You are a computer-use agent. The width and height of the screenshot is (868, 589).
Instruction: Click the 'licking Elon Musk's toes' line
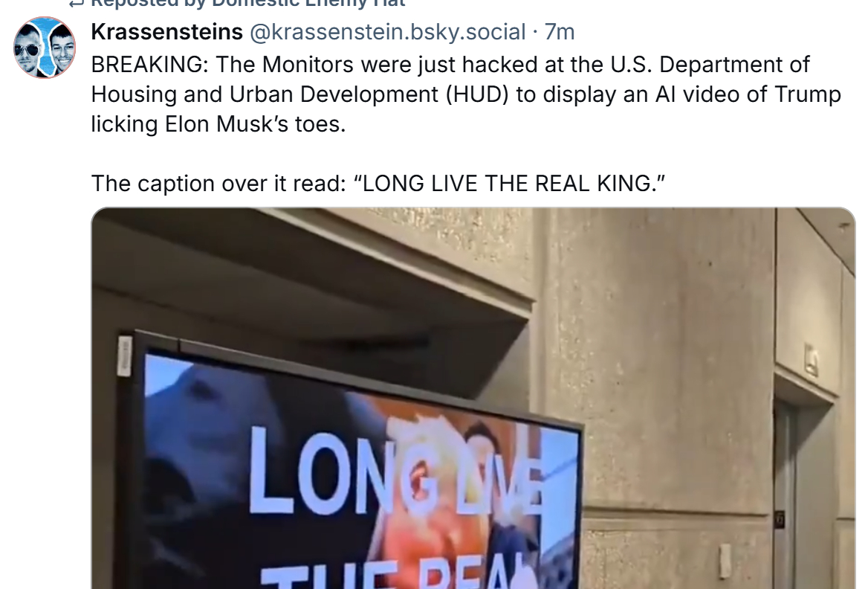(x=218, y=124)
